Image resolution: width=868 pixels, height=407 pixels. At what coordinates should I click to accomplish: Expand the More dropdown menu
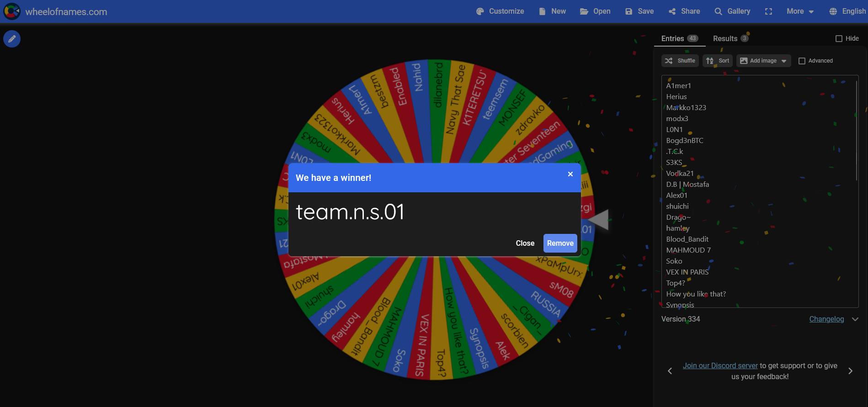(800, 11)
